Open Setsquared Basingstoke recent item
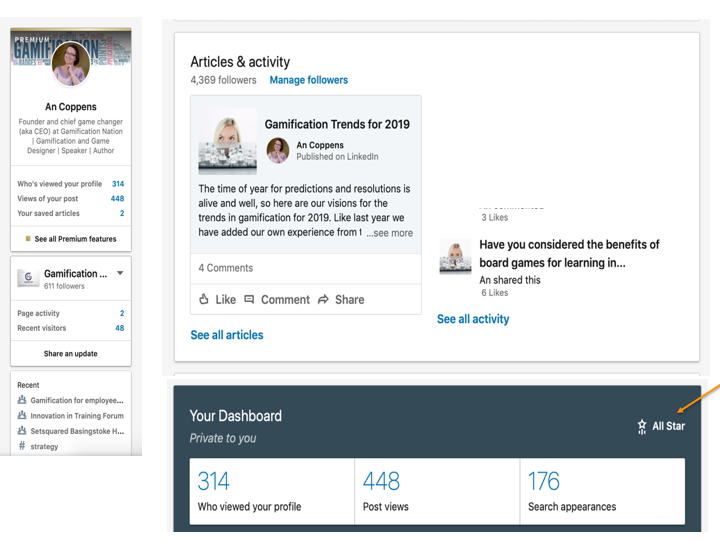This screenshot has height=540, width=720. coord(77,431)
